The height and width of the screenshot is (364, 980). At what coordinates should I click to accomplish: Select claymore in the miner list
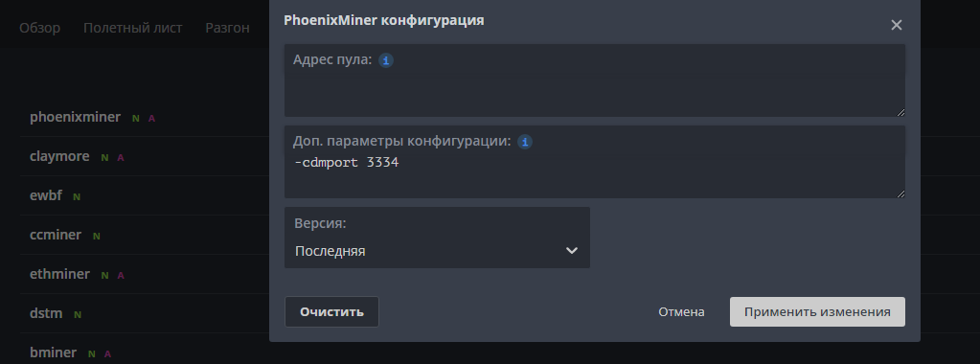(59, 156)
